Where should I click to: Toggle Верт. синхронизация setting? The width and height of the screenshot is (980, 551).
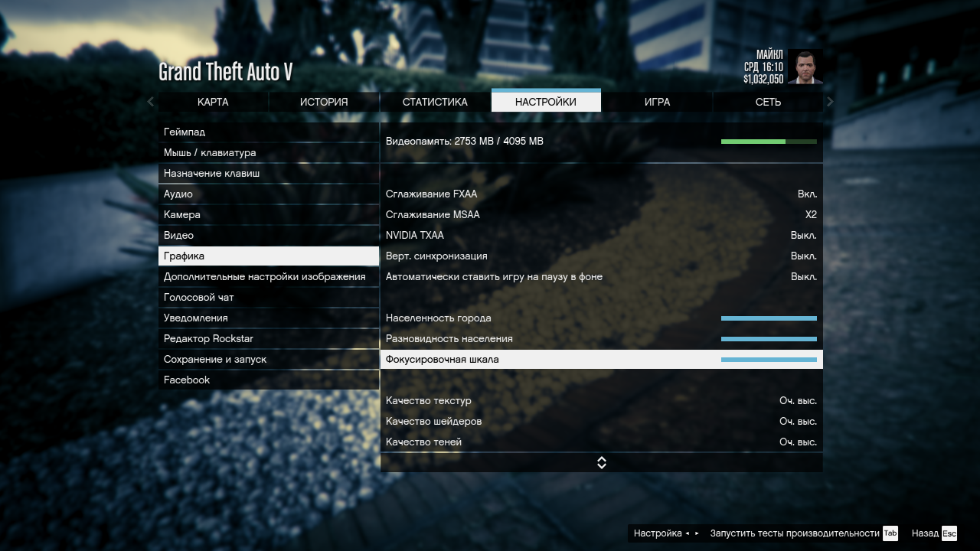tap(602, 256)
